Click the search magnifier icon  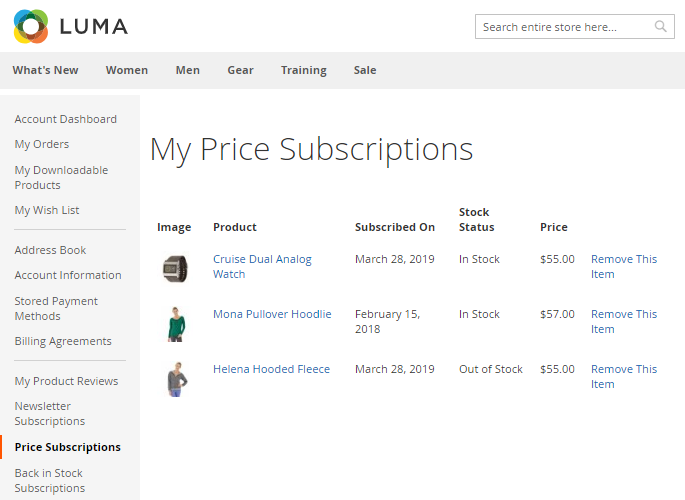tap(661, 27)
